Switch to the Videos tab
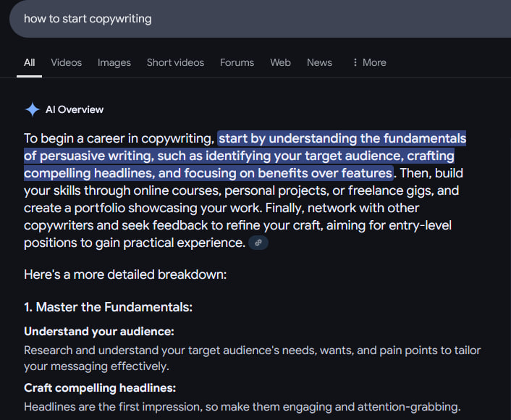 (x=66, y=62)
